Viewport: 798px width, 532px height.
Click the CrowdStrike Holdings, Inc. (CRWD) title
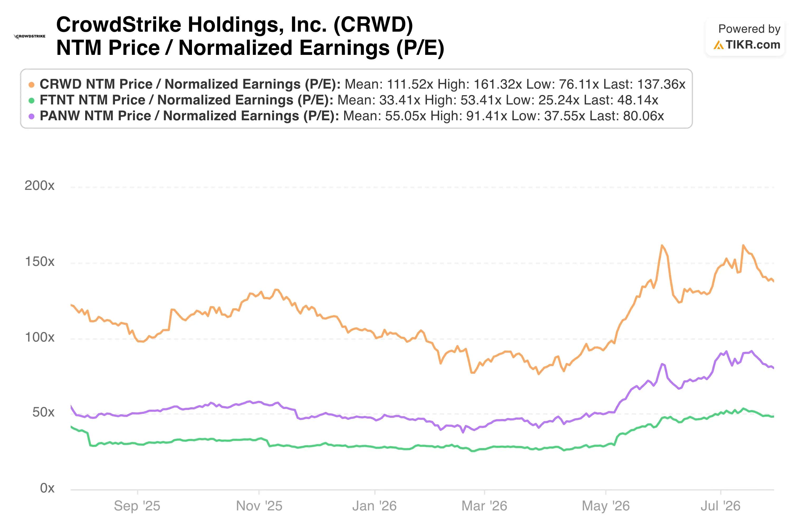(x=235, y=25)
